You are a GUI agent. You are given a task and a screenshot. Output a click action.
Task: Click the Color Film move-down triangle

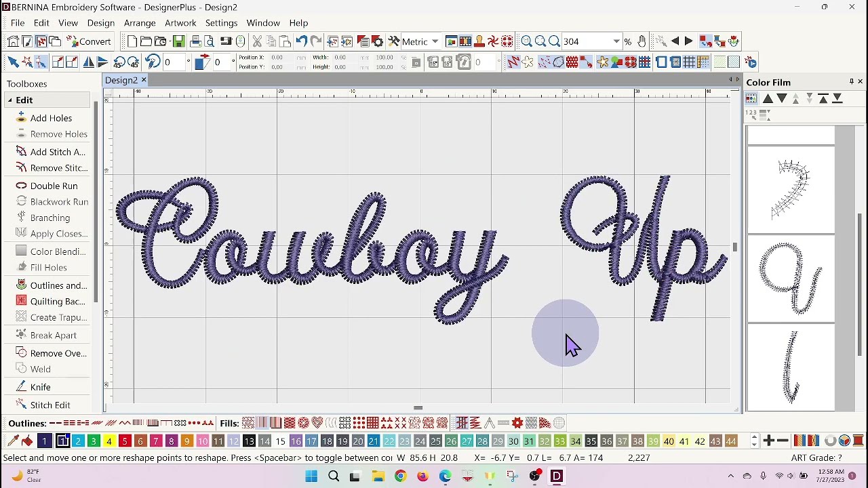pos(782,99)
